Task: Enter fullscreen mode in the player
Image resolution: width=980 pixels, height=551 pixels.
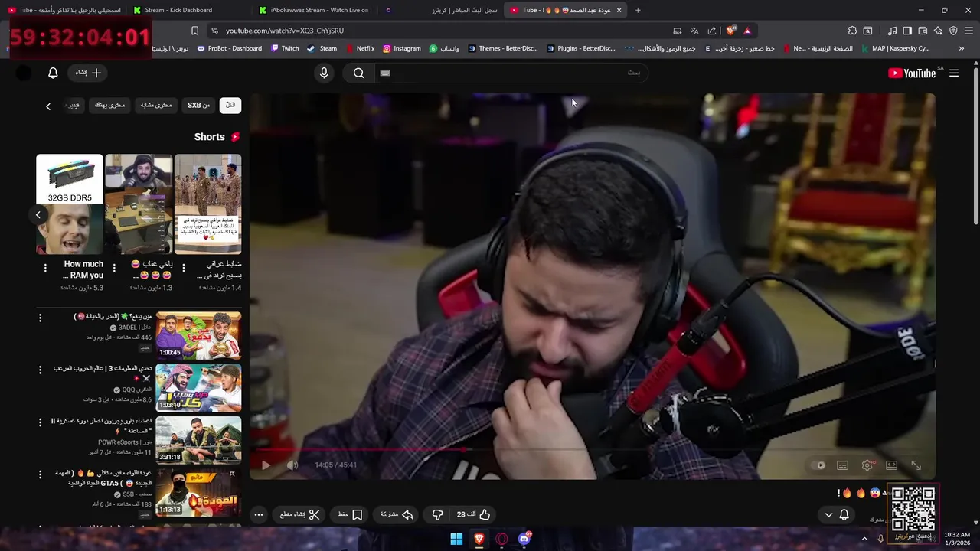Action: [x=916, y=465]
